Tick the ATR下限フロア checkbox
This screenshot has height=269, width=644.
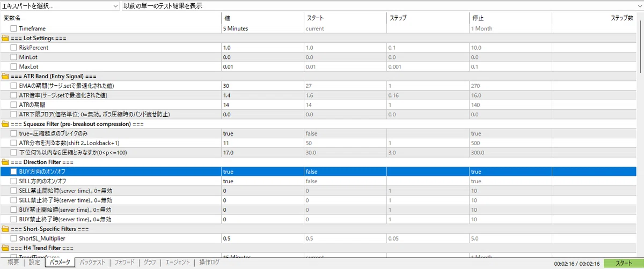(14, 114)
